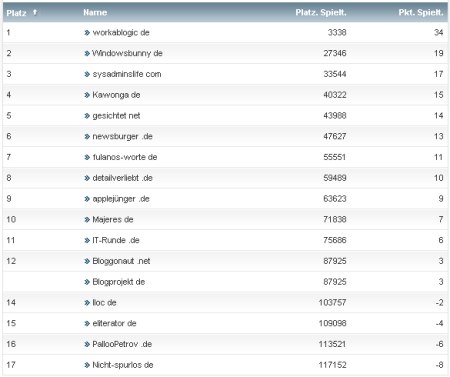
Task: Select points value -2 for lloc de
Action: pyautogui.click(x=440, y=303)
